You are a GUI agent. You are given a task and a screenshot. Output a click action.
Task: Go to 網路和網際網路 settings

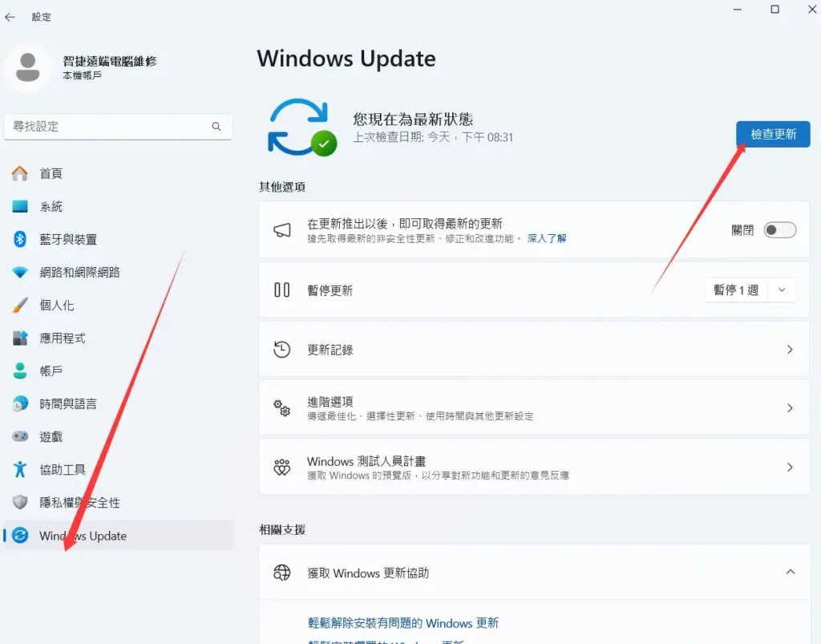click(118, 272)
